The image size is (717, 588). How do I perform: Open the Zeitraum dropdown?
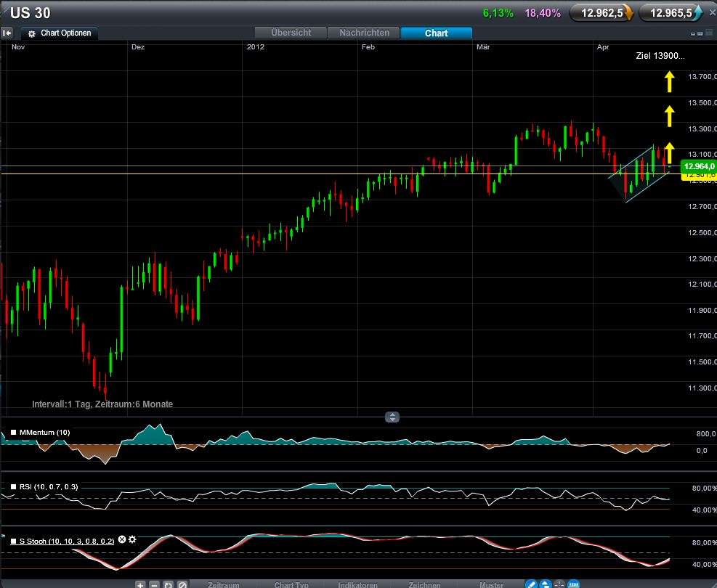point(223,584)
